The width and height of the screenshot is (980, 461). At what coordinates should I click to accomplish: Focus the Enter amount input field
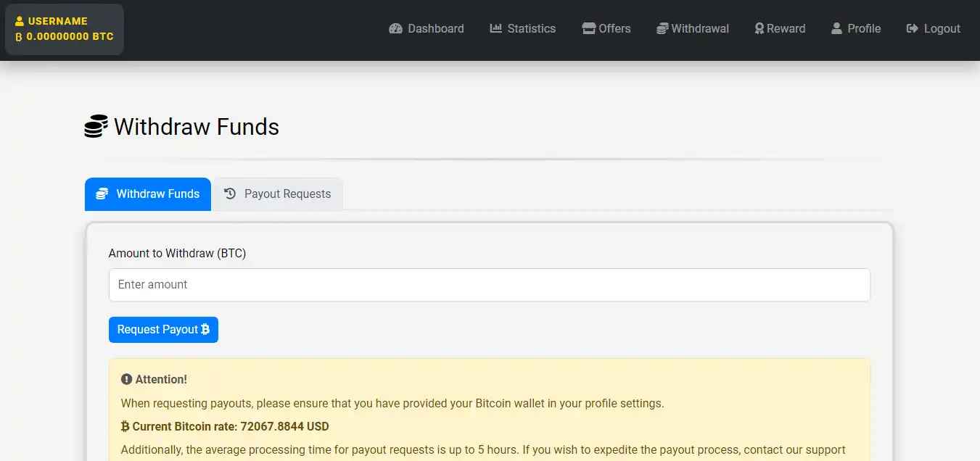point(489,285)
